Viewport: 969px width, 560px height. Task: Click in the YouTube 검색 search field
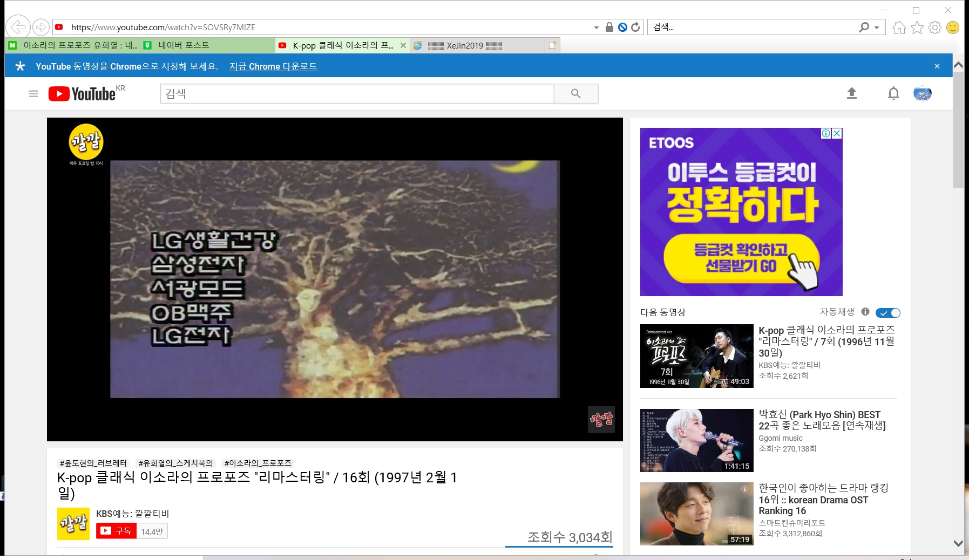[357, 93]
